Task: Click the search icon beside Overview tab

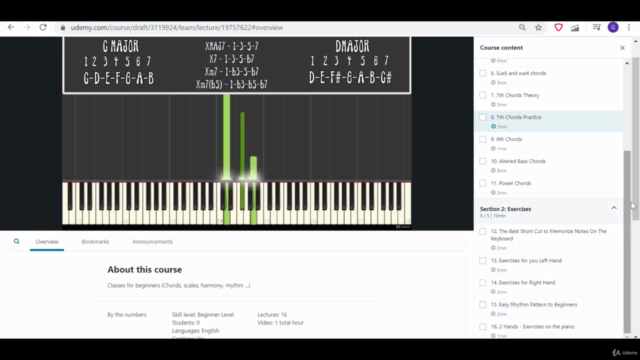Action: pos(16,241)
